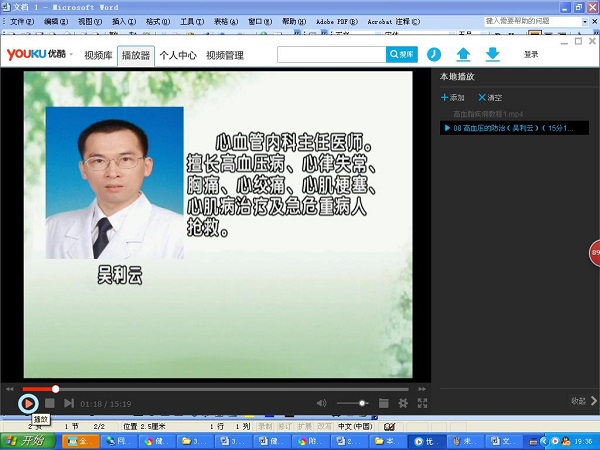This screenshot has width=600, height=450.
Task: Open the 视图 menu in Word
Action: [x=90, y=21]
